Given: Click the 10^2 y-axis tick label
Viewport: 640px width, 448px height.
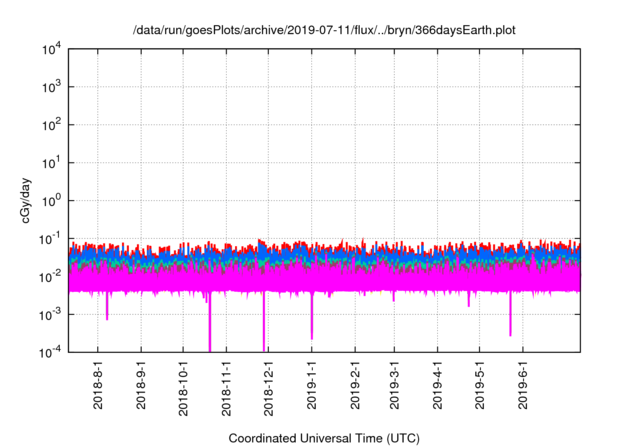Looking at the screenshot, I should point(52,125).
